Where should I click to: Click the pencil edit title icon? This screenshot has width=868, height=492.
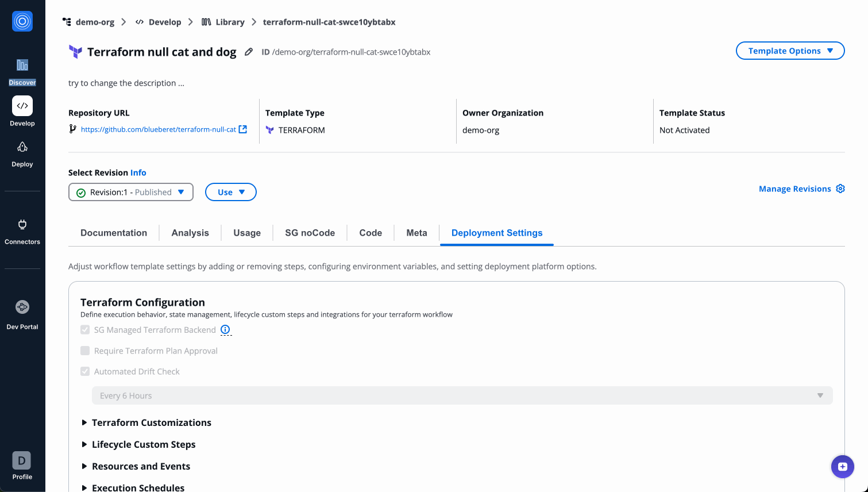coord(249,52)
